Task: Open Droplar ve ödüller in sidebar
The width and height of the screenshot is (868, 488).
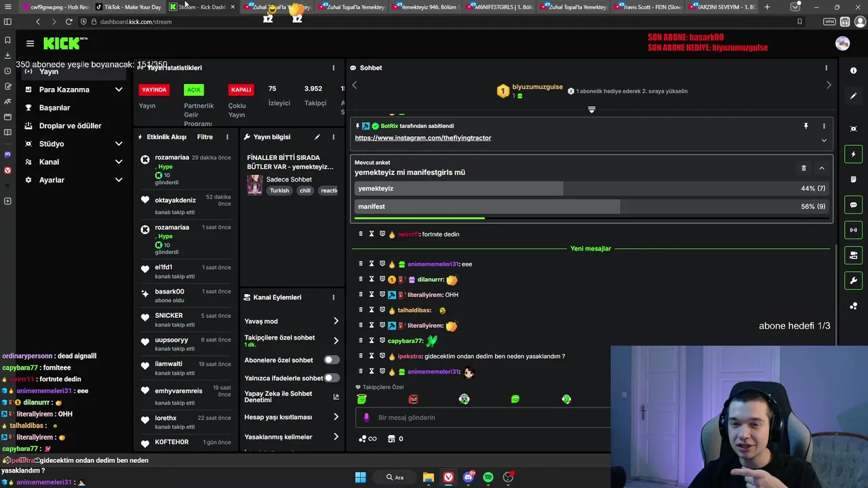Action: coord(70,126)
